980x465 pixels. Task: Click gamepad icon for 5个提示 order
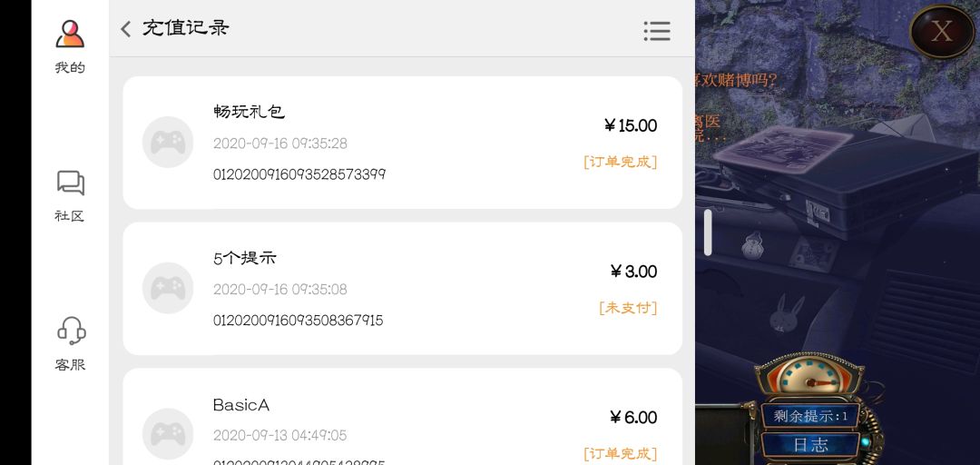(x=168, y=288)
